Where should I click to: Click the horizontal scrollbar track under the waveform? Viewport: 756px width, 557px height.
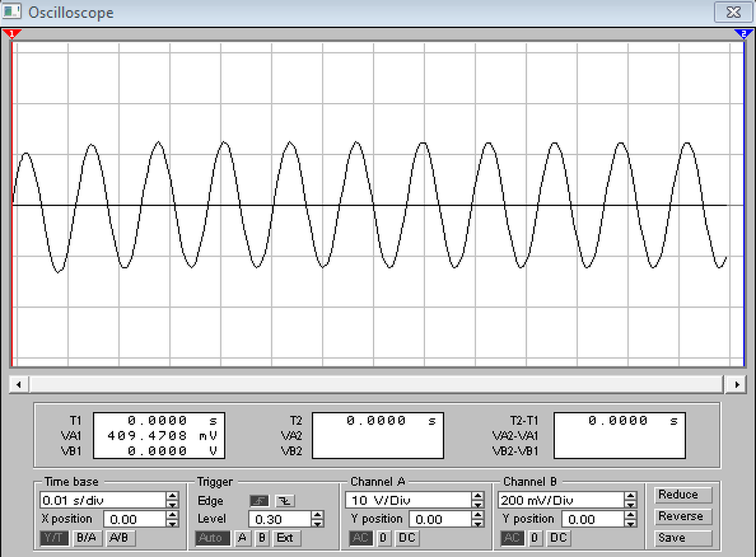(377, 385)
